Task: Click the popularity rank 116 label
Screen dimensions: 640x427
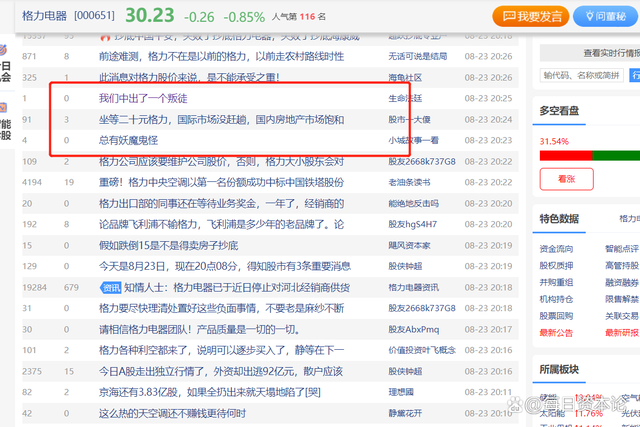Action: point(299,17)
